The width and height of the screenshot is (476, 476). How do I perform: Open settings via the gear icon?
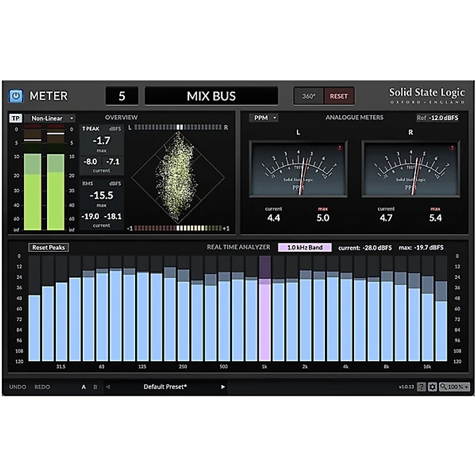(x=433, y=387)
